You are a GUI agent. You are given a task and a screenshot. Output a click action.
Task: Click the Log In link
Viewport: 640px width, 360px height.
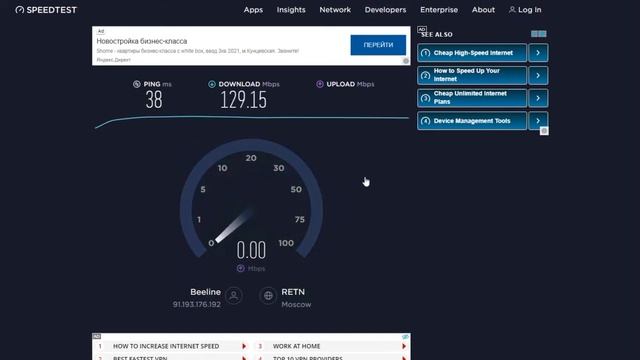(x=529, y=10)
